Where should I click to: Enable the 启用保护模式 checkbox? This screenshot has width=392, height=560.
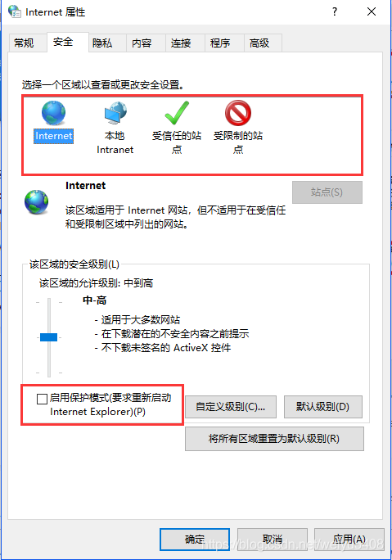click(x=42, y=399)
